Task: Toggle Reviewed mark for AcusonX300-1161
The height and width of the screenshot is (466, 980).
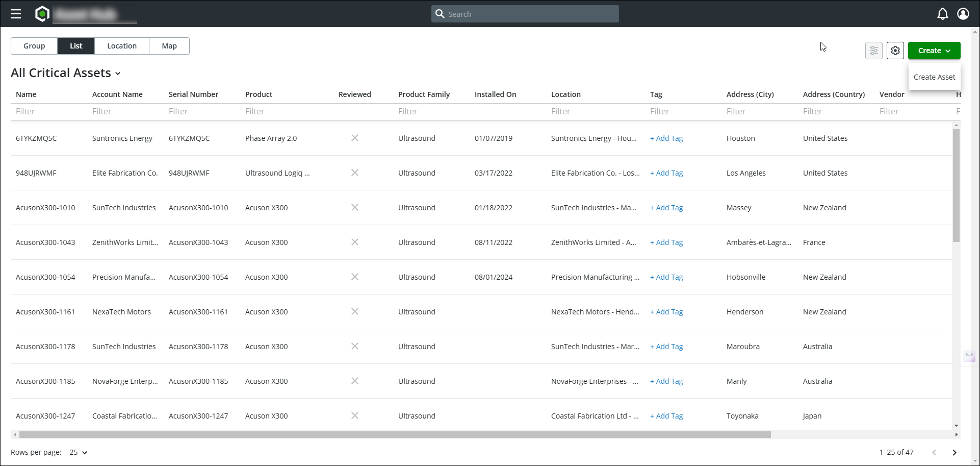Action: (x=355, y=312)
